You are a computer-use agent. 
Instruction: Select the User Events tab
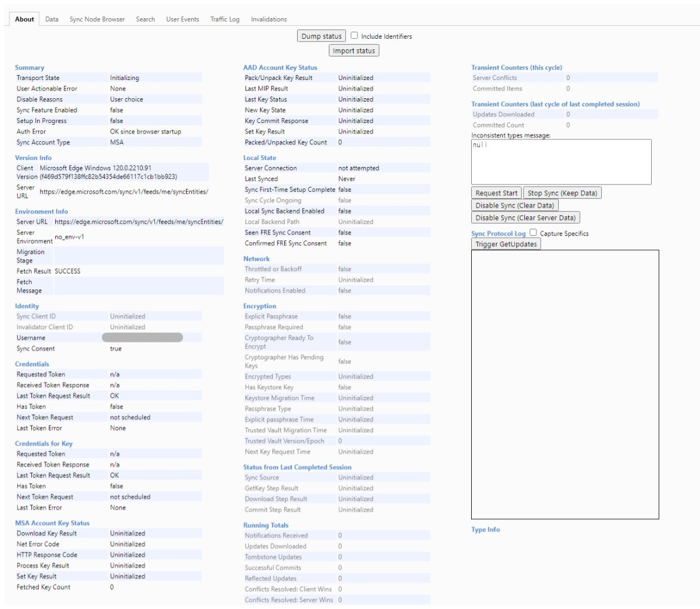coord(182,19)
